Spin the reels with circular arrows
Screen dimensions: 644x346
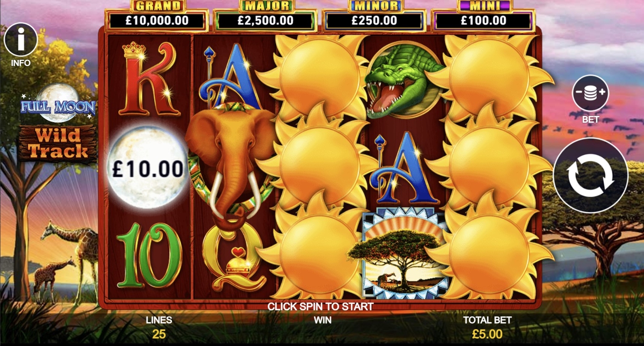(x=591, y=175)
